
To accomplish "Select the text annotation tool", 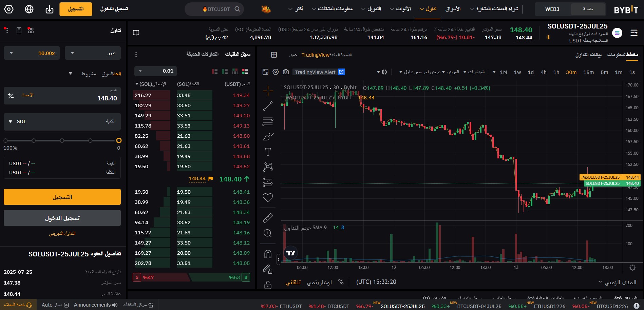I will tap(268, 152).
